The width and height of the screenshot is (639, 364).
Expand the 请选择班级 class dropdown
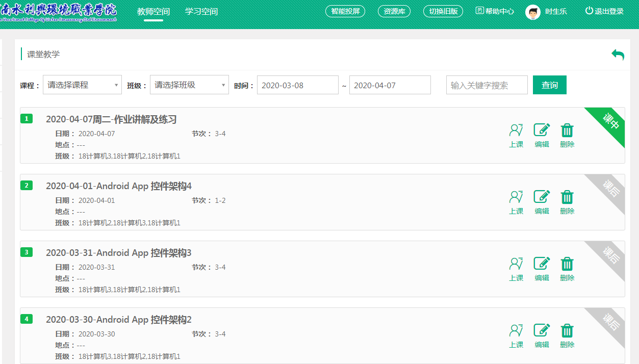(189, 85)
